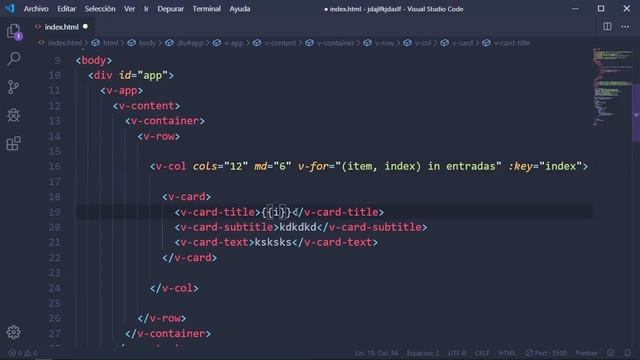Click the kdkdkd subtitle text
640x360 pixels.
[298, 227]
